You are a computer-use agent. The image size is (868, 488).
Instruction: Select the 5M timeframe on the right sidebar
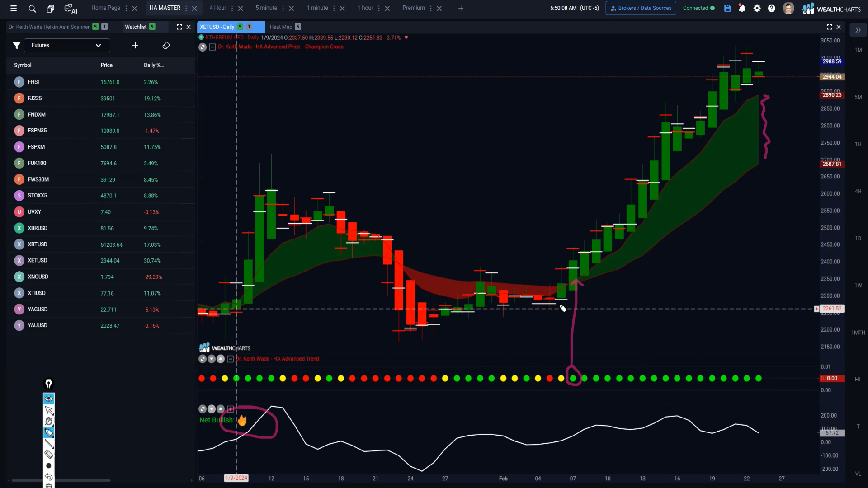tap(858, 97)
